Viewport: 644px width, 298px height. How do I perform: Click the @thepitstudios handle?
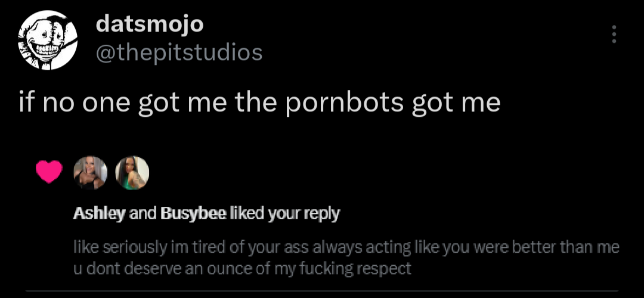179,52
